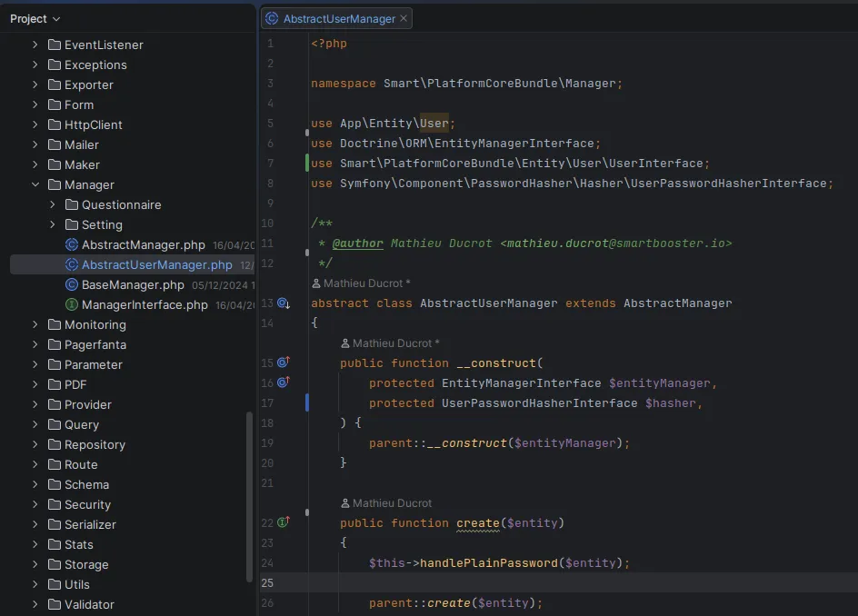Click the Manager folder icon
Image resolution: width=858 pixels, height=616 pixels.
pyautogui.click(x=55, y=184)
